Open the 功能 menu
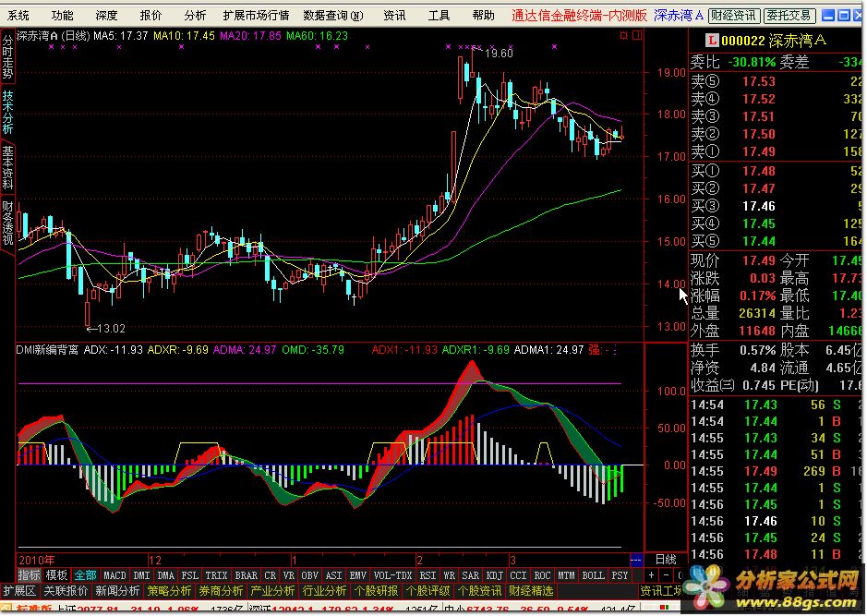The height and width of the screenshot is (616, 867). point(62,16)
